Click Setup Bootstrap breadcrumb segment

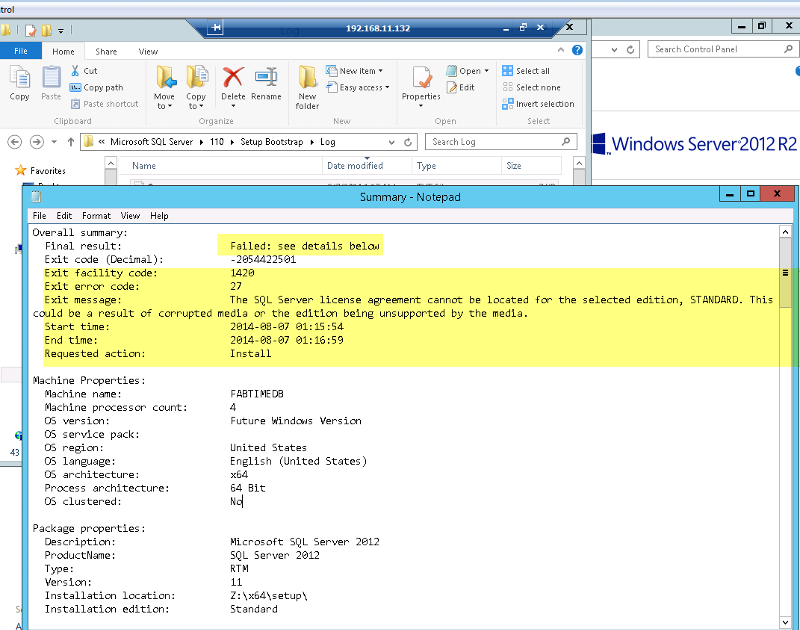point(271,142)
